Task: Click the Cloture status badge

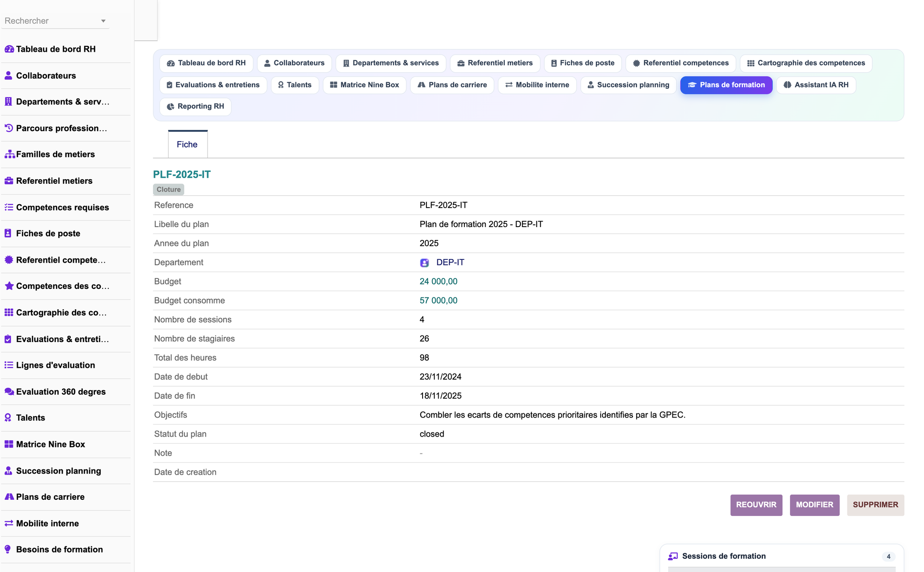Action: 169,190
